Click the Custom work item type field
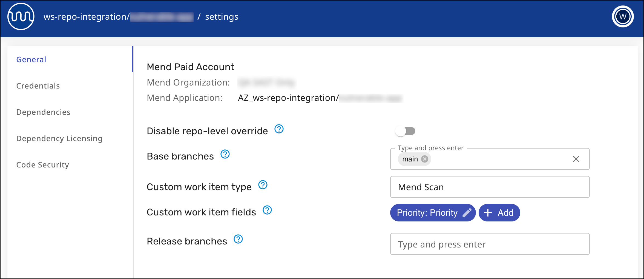The image size is (644, 279). pos(490,187)
